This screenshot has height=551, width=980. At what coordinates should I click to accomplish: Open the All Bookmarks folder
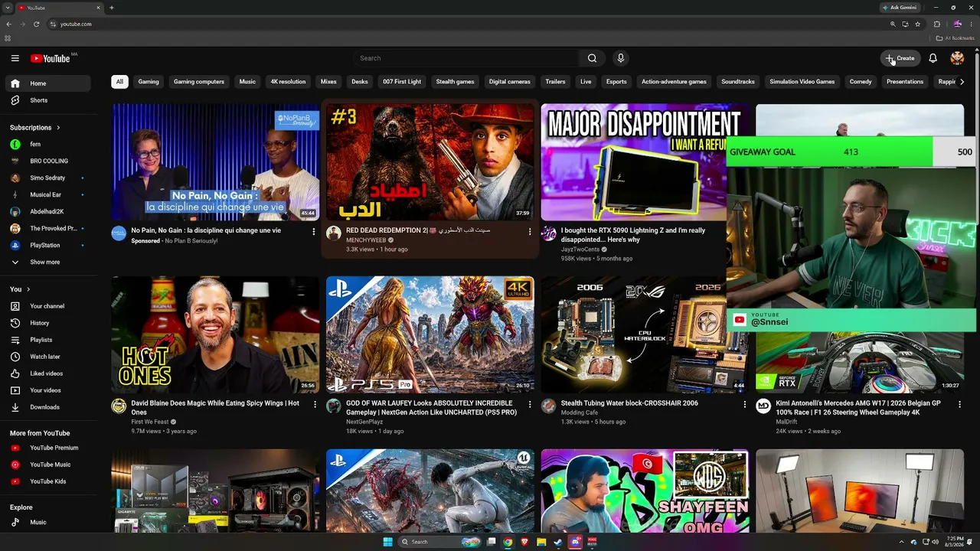[x=955, y=38]
